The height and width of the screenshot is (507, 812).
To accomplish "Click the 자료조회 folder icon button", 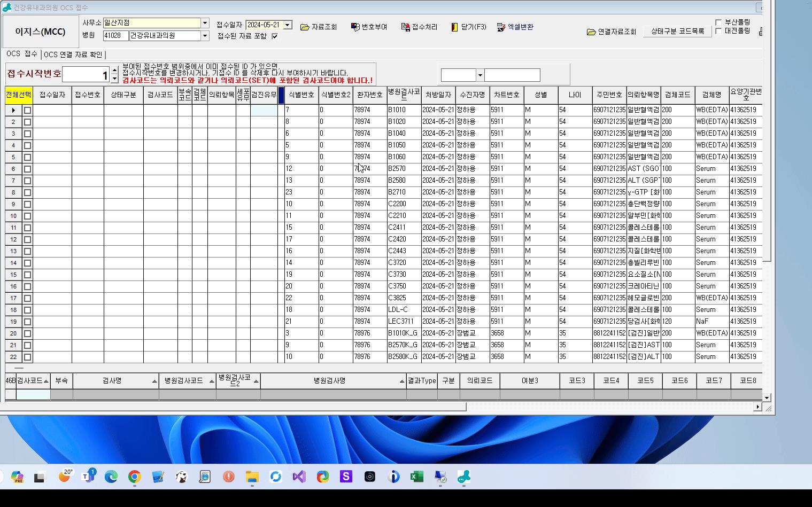I will tap(305, 27).
